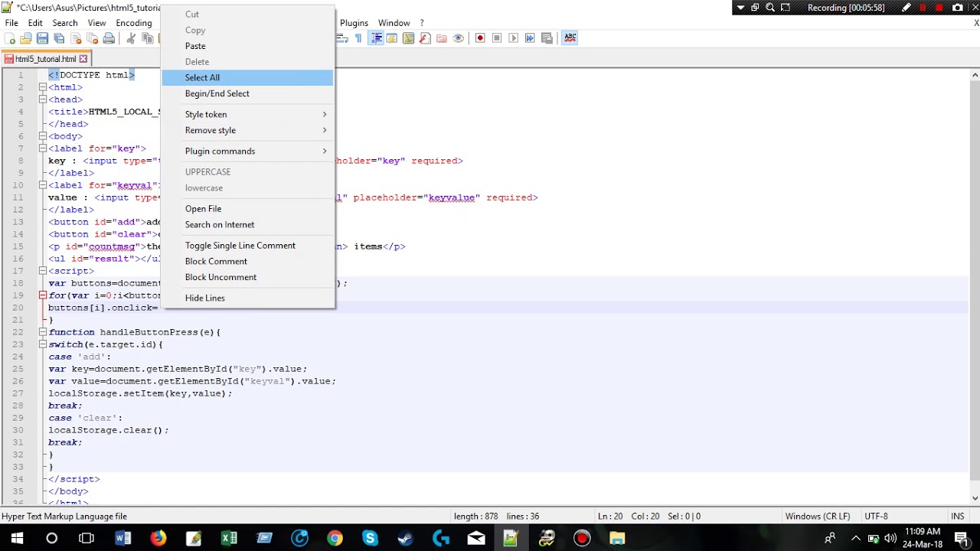980x551 pixels.
Task: Open Google Chrome from the taskbar
Action: pos(335,539)
